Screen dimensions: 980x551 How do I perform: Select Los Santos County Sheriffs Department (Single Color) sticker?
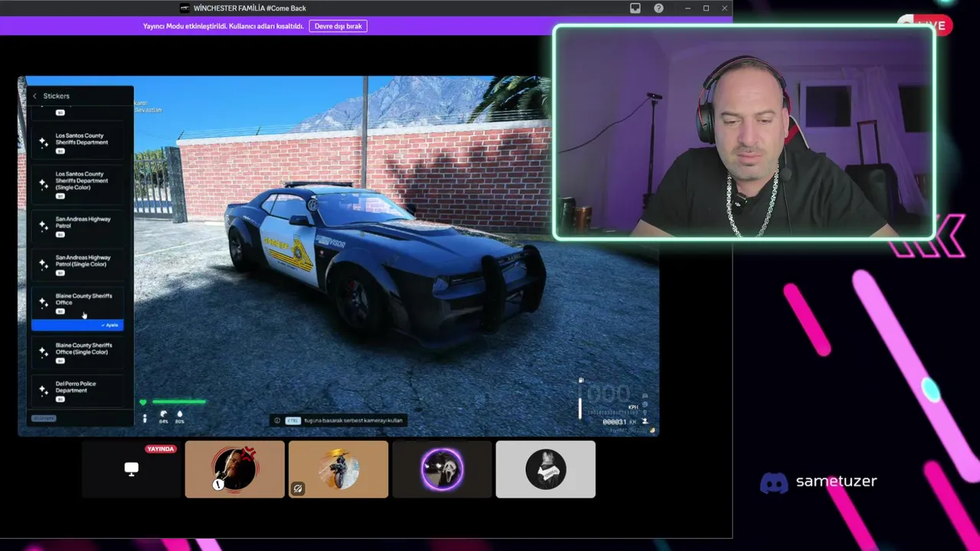click(x=77, y=184)
